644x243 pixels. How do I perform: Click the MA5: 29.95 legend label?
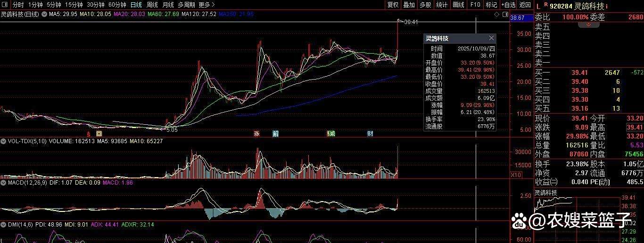(x=63, y=15)
